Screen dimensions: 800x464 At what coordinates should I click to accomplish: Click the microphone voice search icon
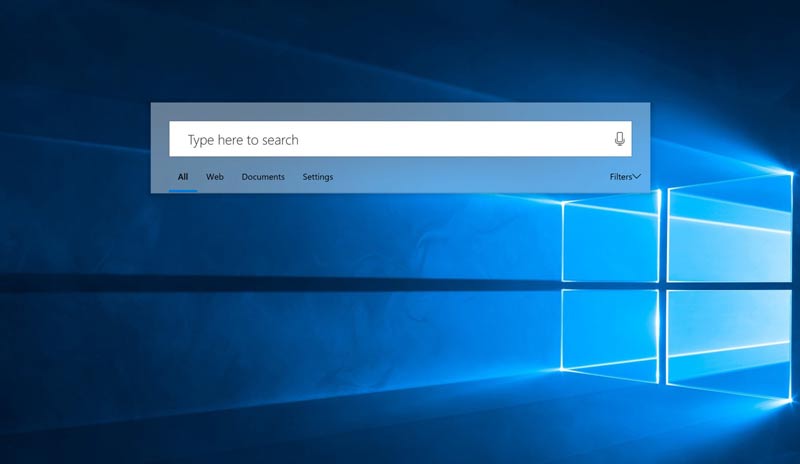[x=619, y=139]
